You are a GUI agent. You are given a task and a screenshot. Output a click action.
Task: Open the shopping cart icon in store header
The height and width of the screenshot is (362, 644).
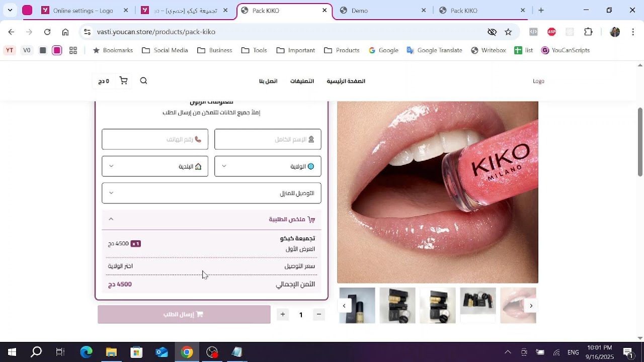coord(123,81)
